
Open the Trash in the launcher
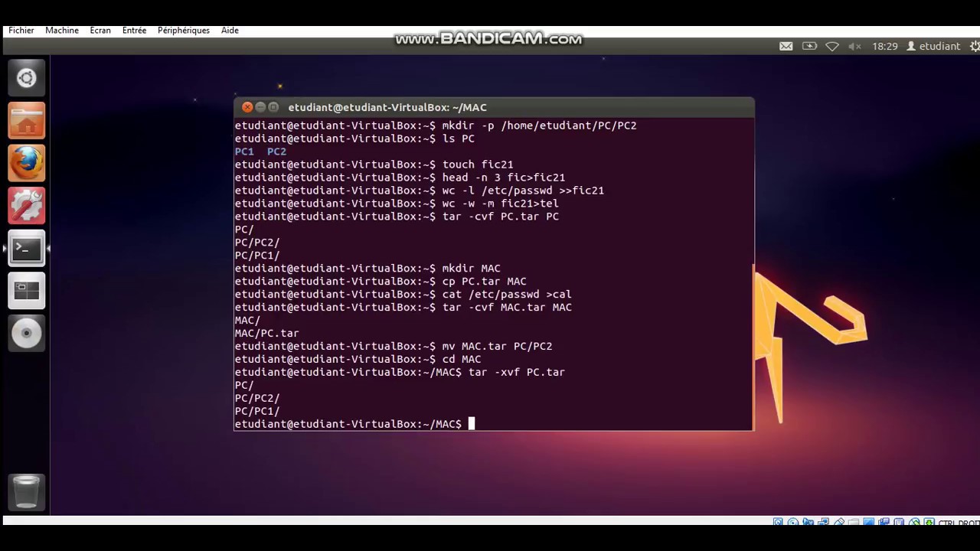[27, 492]
